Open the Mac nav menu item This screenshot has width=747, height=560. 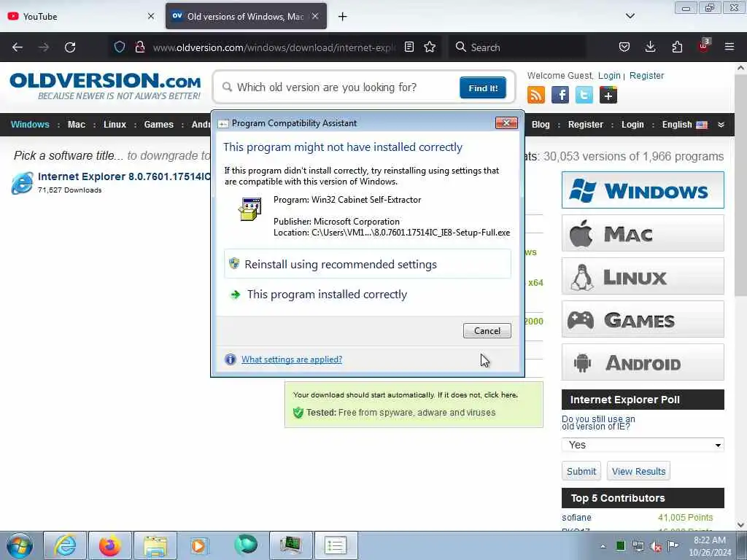(76, 124)
